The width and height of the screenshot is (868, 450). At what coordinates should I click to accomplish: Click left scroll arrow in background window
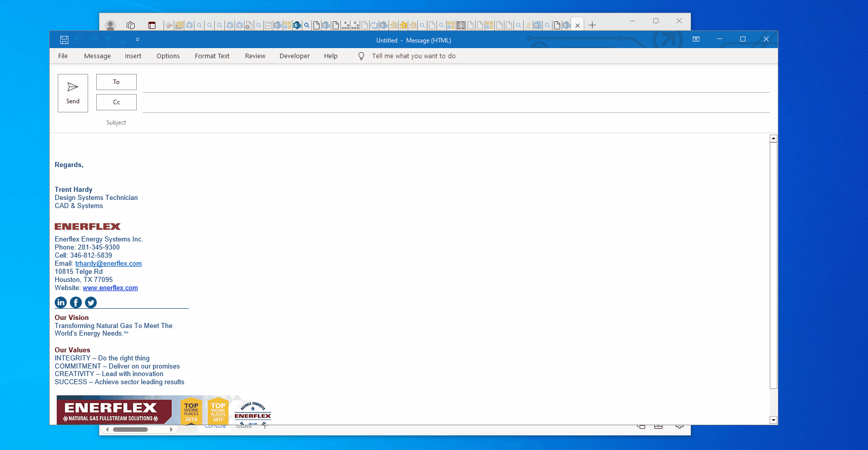tap(107, 429)
